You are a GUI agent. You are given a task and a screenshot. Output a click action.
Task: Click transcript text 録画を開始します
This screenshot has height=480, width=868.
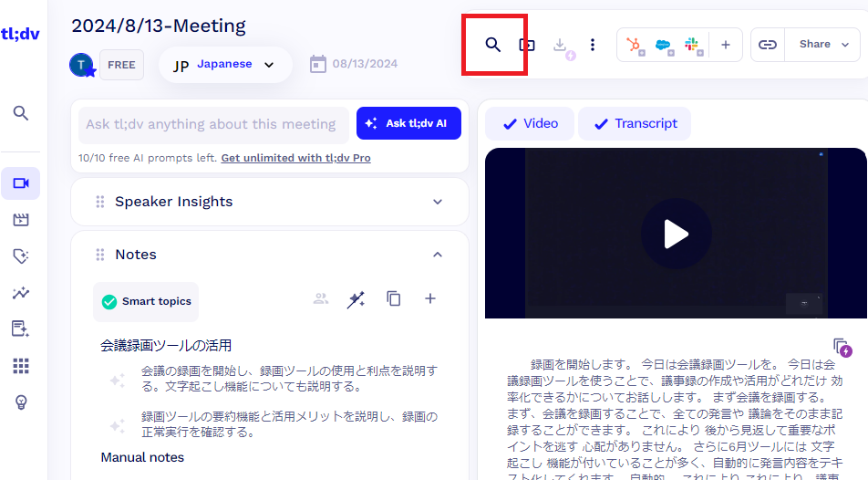pyautogui.click(x=582, y=365)
